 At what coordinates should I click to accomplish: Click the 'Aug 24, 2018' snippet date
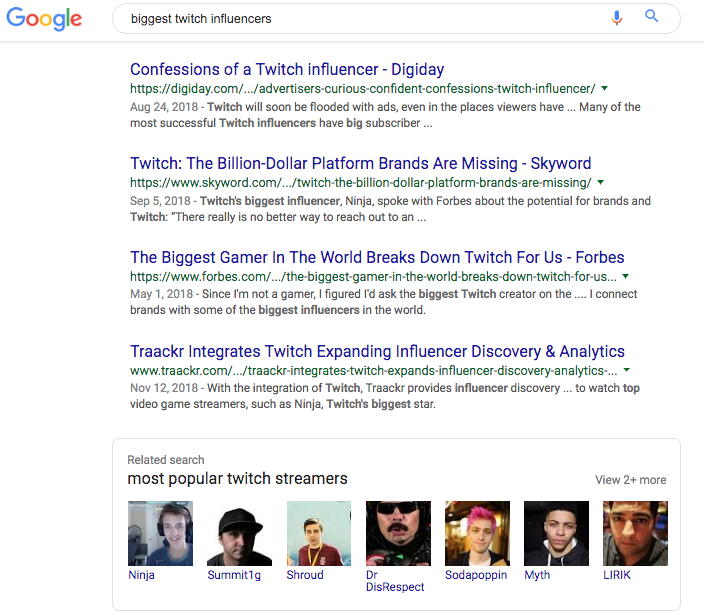click(164, 107)
